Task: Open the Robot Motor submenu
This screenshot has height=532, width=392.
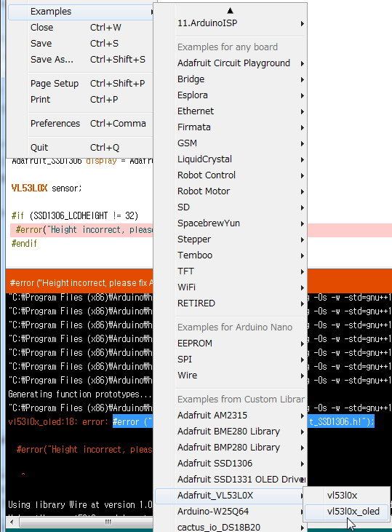Action: (x=231, y=191)
